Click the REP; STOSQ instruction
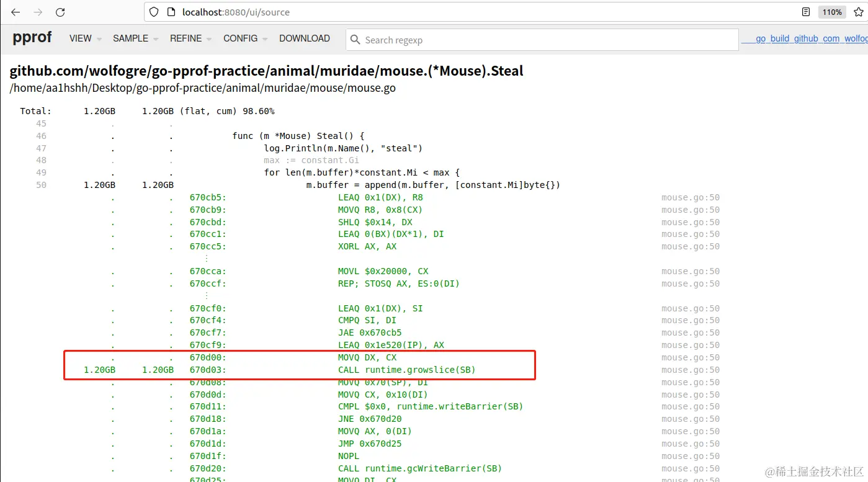This screenshot has height=482, width=868. [x=399, y=283]
